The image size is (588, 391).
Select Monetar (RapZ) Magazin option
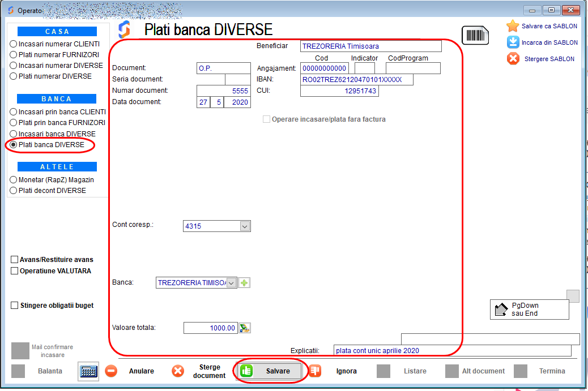[14, 179]
